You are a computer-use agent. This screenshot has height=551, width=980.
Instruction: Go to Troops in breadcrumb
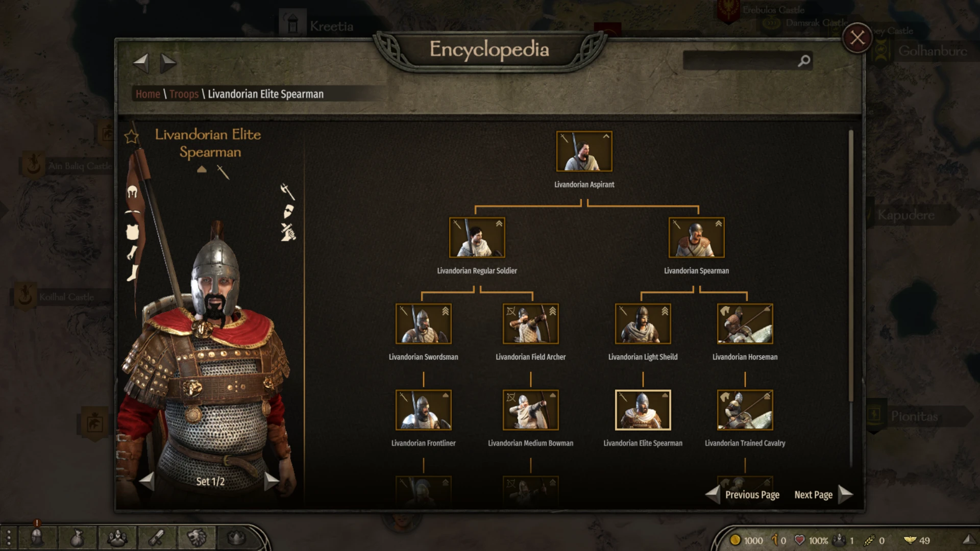pyautogui.click(x=184, y=94)
